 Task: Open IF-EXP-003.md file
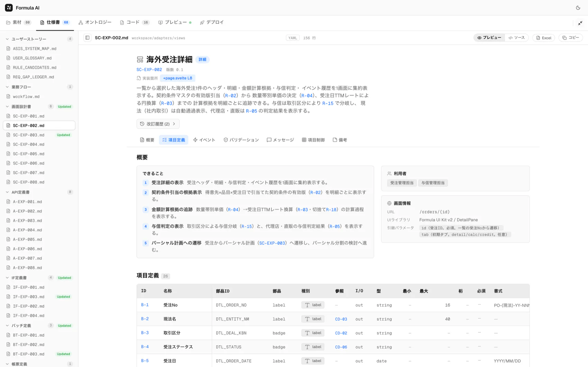click(x=39, y=297)
